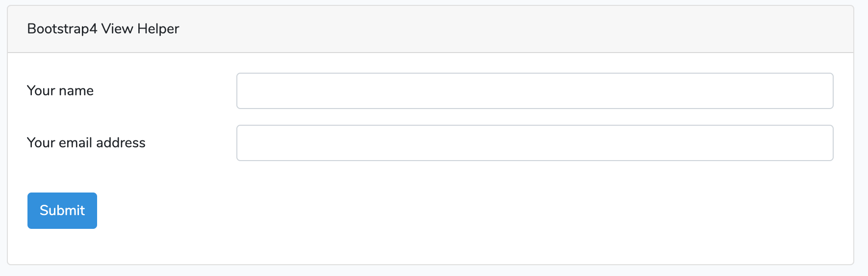Click the card header bar

point(431,29)
